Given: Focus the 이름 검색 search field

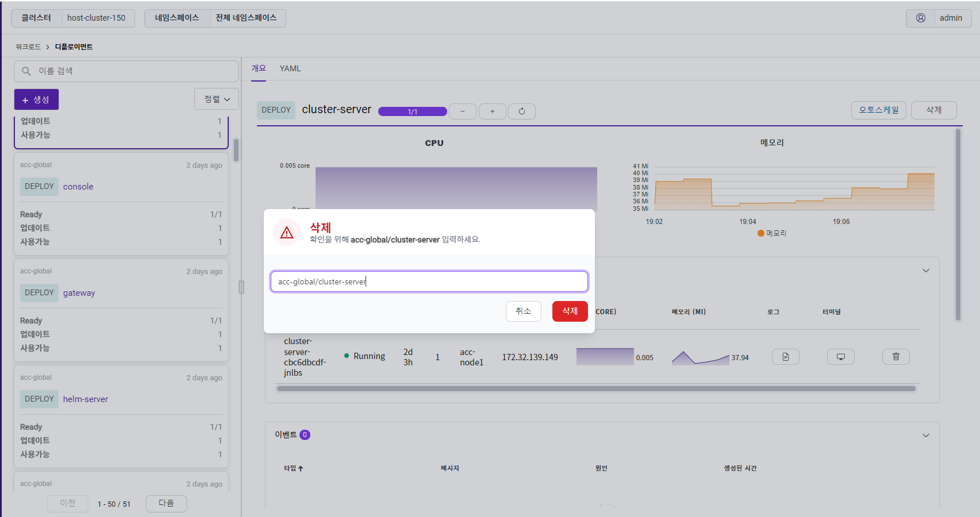Looking at the screenshot, I should click(x=126, y=71).
